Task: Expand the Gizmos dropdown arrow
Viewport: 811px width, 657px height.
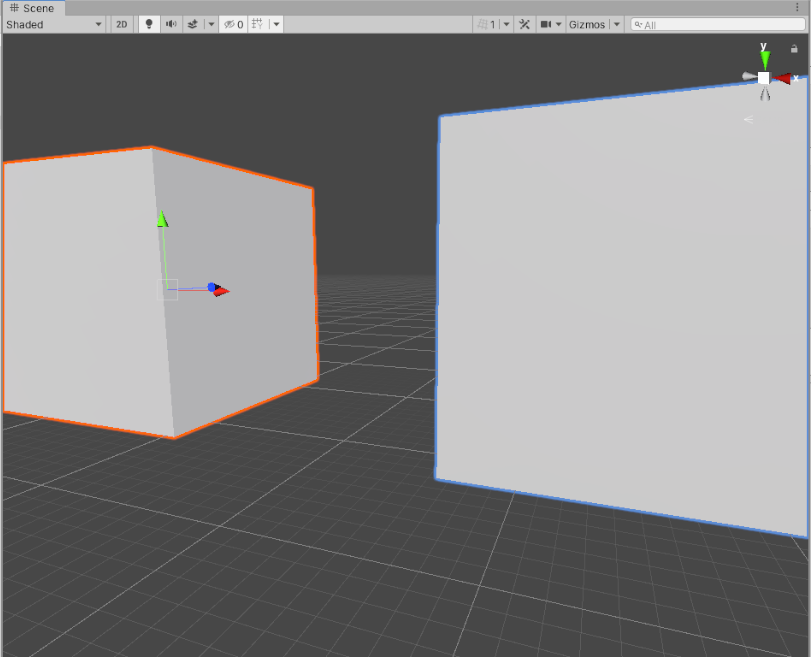Action: tap(616, 24)
